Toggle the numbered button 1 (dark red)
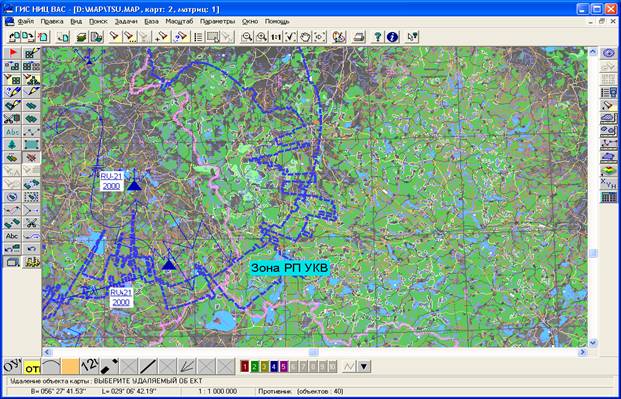Screen dimensions: 621x399 pos(244,366)
